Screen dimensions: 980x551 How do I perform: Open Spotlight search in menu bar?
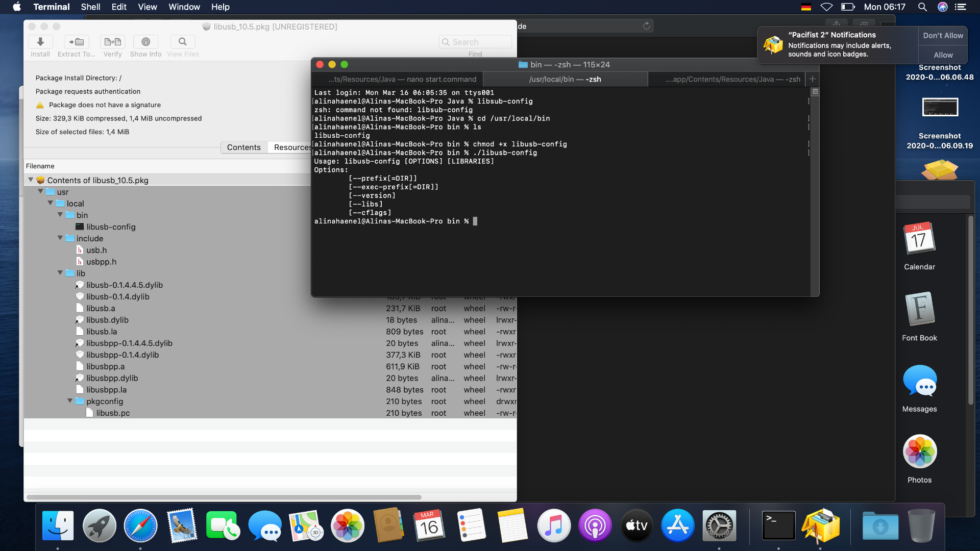click(x=922, y=7)
